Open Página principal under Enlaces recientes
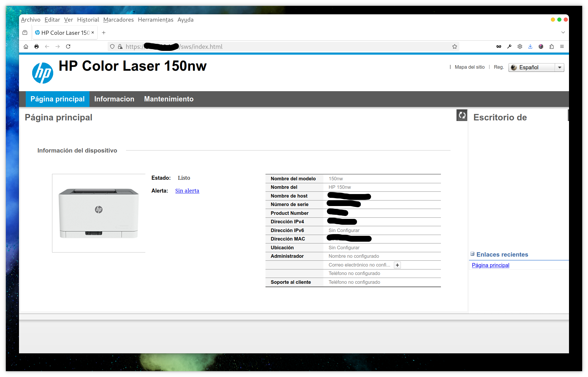The height and width of the screenshot is (377, 588). 490,265
